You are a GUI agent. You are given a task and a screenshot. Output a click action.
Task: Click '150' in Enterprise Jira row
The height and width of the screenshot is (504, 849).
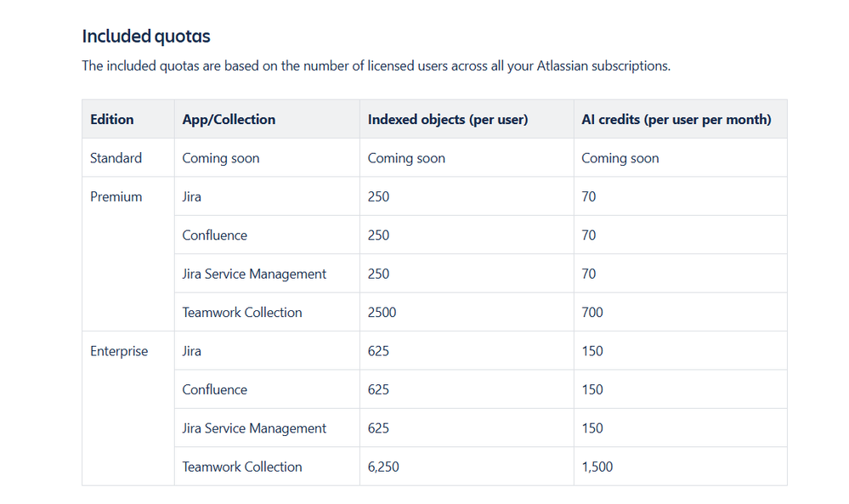click(x=591, y=351)
